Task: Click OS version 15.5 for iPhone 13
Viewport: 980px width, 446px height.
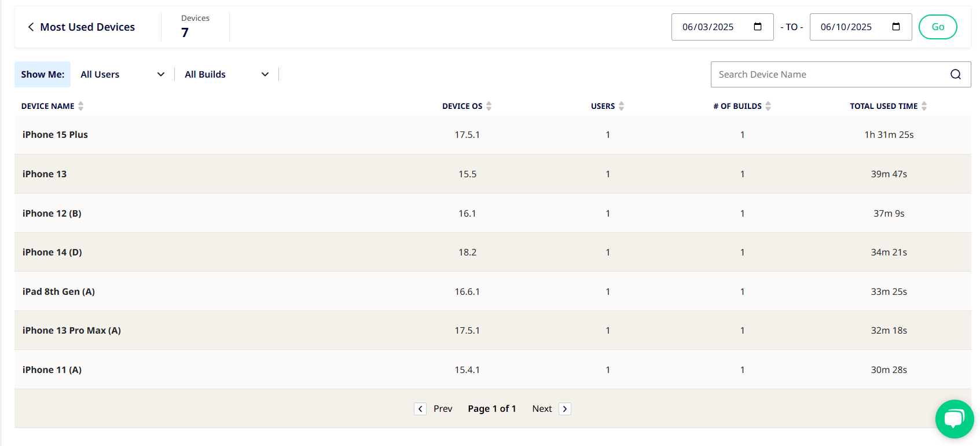Action: pos(468,174)
